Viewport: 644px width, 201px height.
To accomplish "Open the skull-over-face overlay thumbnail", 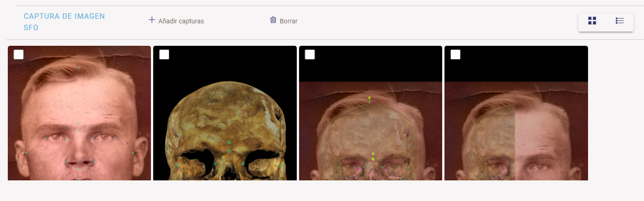I will 371,128.
